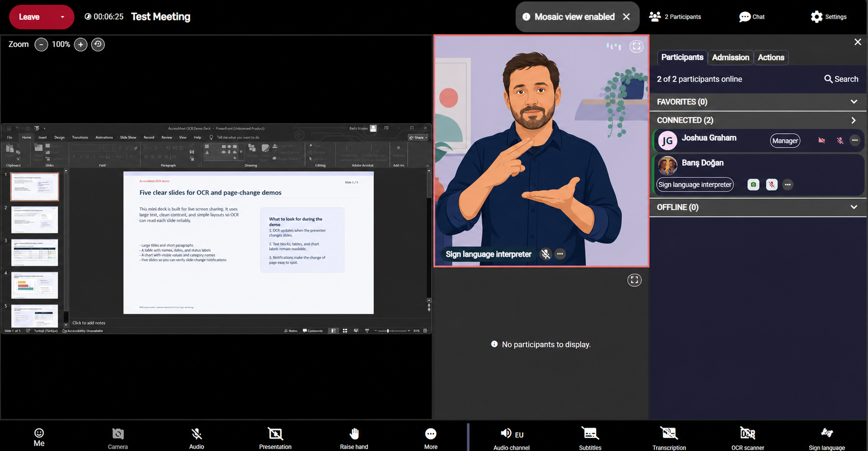Toggle Barış Doğan's microphone mute
Image resolution: width=868 pixels, height=451 pixels.
pos(771,185)
